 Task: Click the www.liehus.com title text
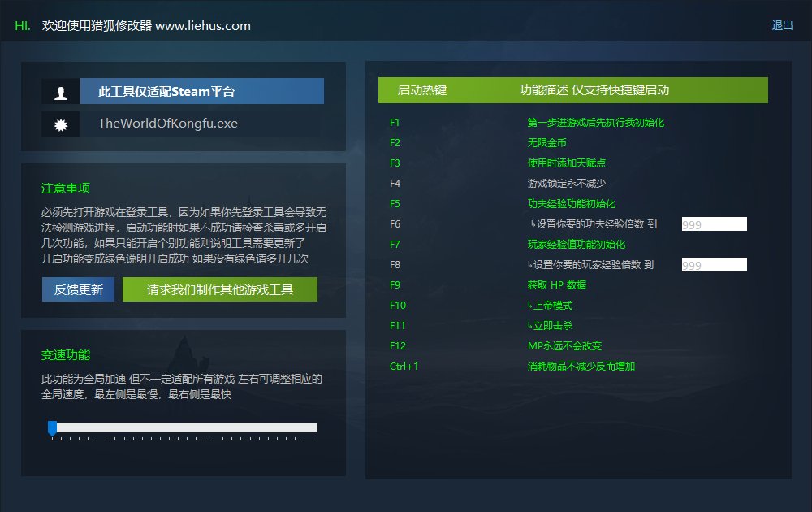pos(203,25)
